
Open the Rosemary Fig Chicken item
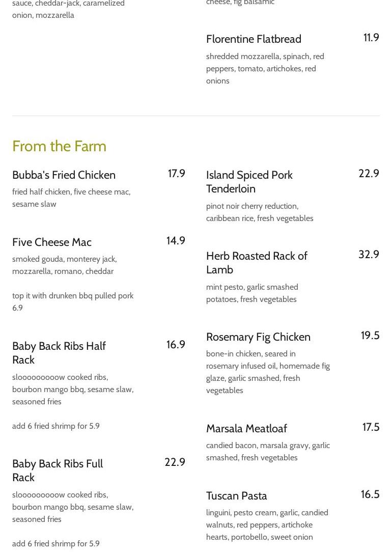pyautogui.click(x=258, y=337)
